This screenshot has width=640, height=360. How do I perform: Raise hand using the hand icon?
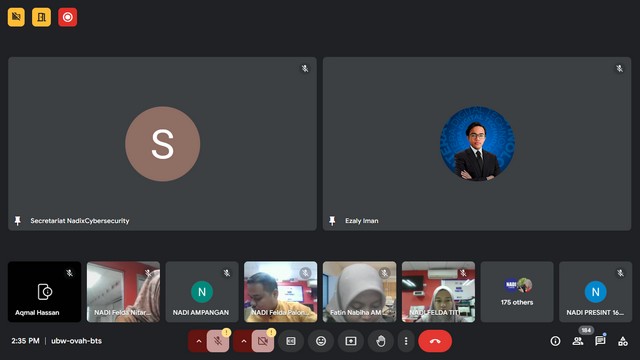380,341
